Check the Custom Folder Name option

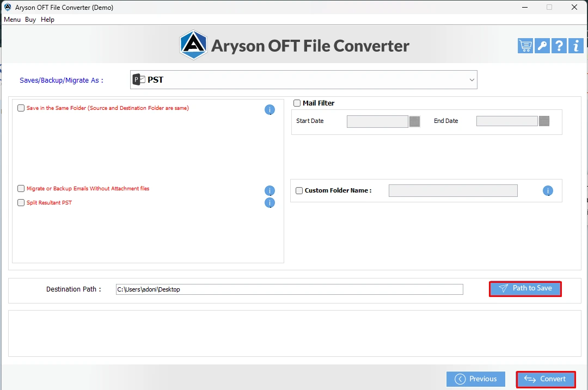coord(299,191)
